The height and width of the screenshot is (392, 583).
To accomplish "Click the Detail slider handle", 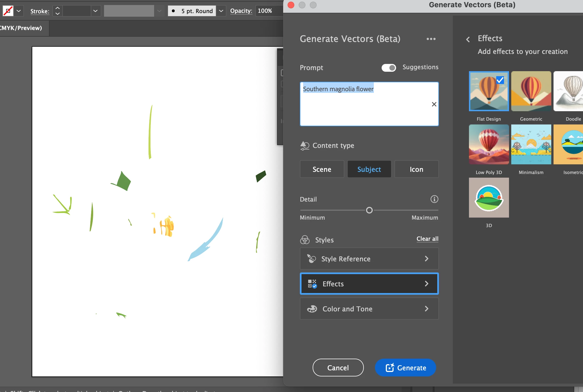I will click(369, 210).
